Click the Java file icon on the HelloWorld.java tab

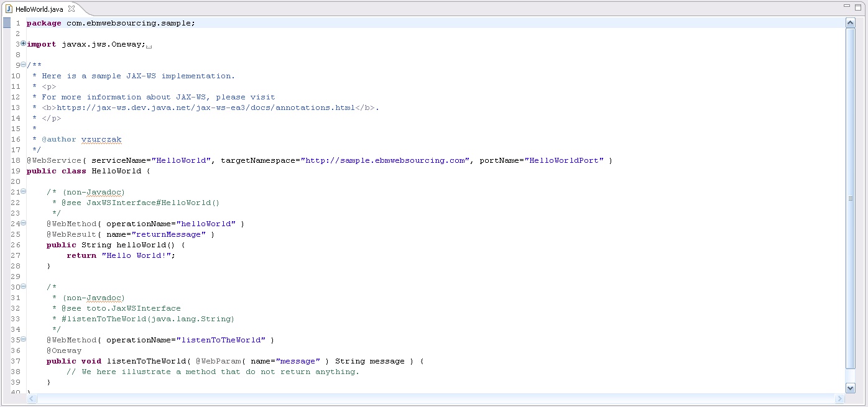[9, 9]
